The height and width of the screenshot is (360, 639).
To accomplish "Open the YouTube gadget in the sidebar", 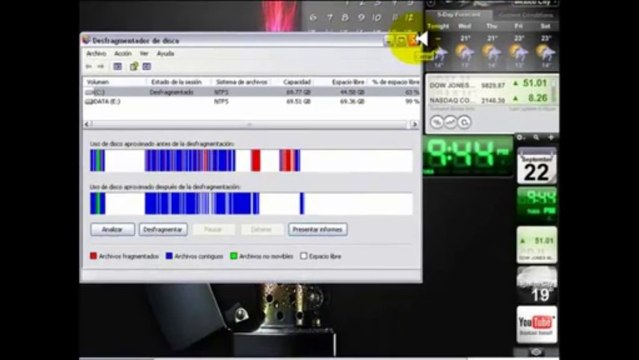I will pyautogui.click(x=537, y=325).
